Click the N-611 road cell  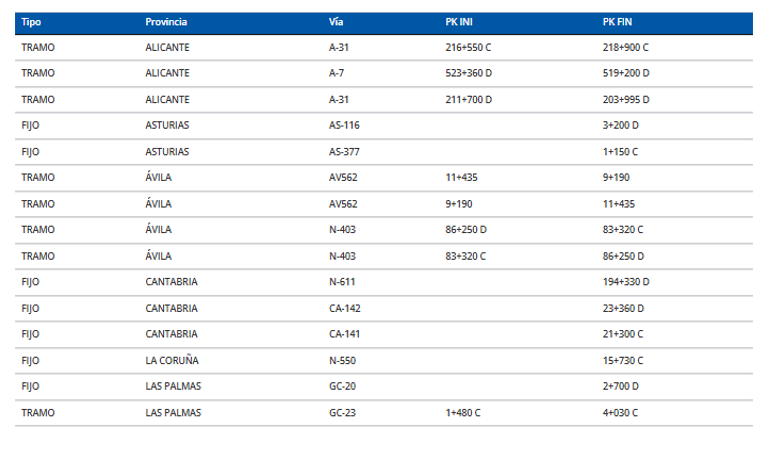click(342, 282)
